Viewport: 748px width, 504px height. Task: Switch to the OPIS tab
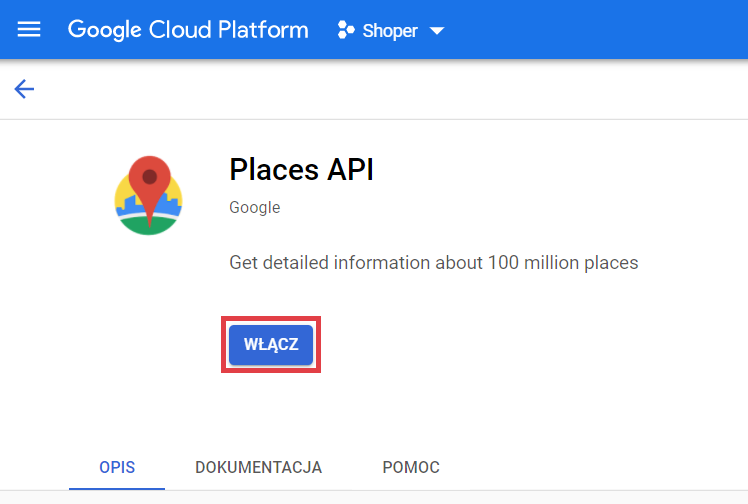tap(117, 467)
